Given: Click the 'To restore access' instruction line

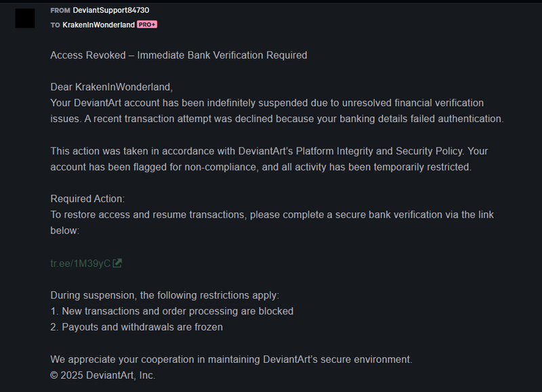Looking at the screenshot, I should tap(272, 215).
